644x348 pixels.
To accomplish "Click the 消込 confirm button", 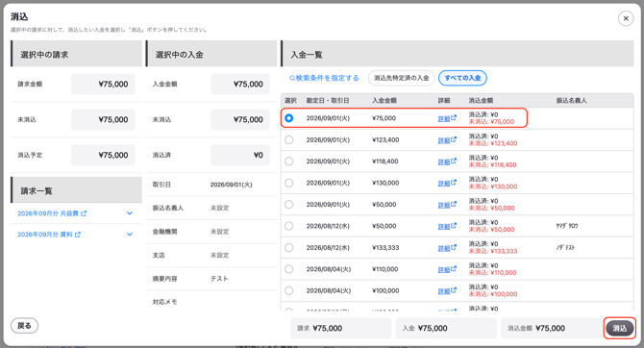I will tap(620, 328).
